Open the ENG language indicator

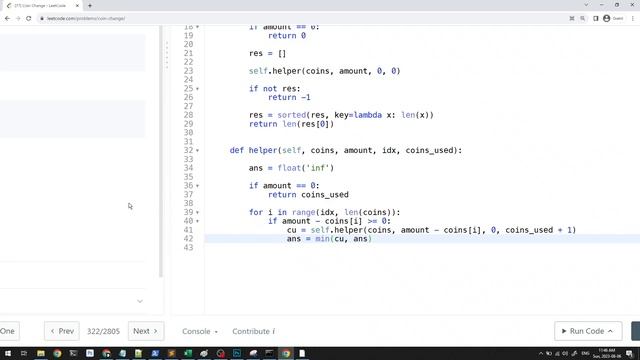pos(585,353)
